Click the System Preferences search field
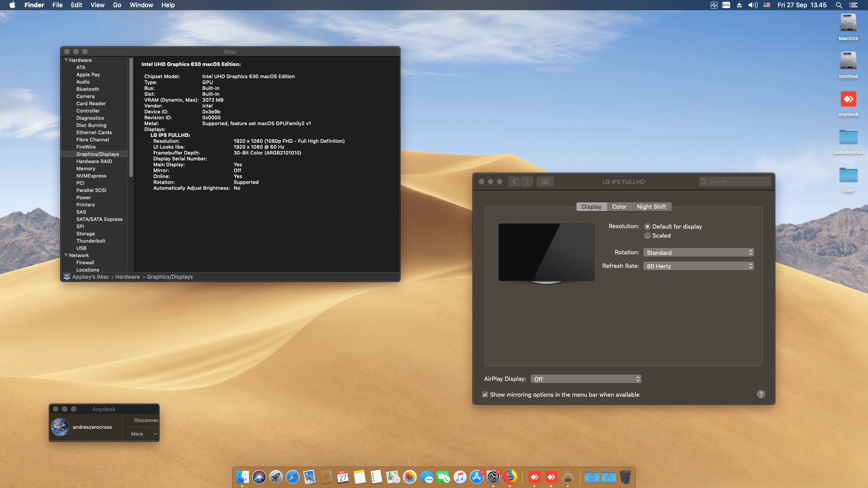This screenshot has width=868, height=488. [735, 182]
